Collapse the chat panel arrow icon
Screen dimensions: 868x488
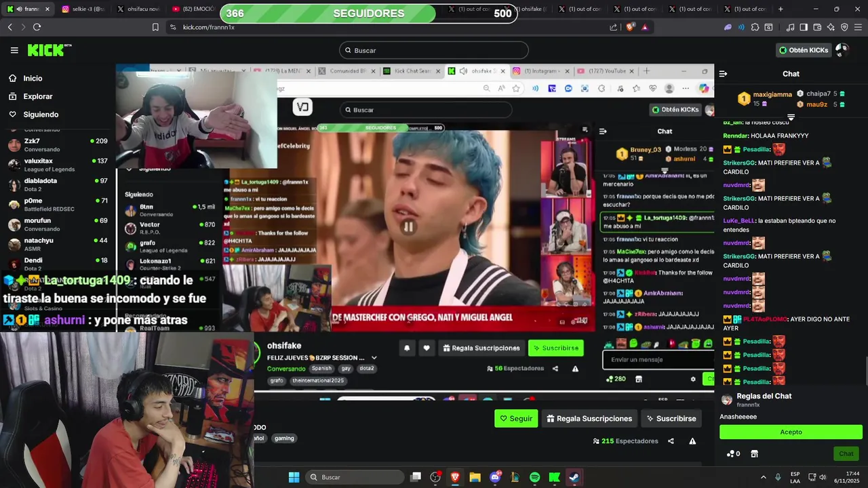[x=723, y=74]
